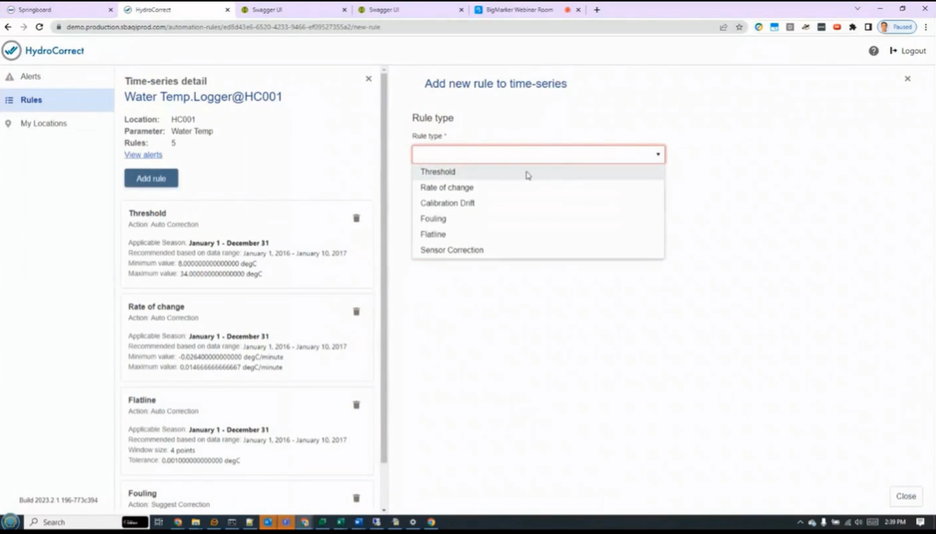Open the tab search chevron
936x534 pixels.
click(x=857, y=9)
